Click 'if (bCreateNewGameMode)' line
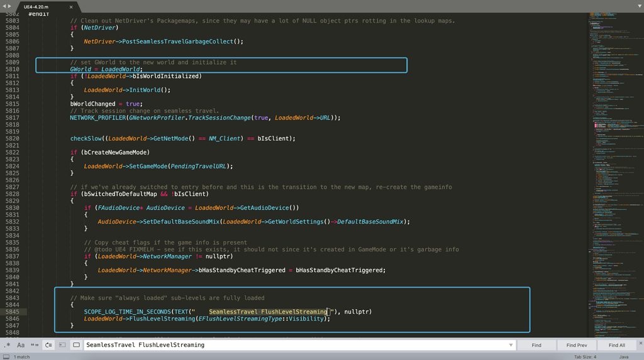 pos(109,152)
